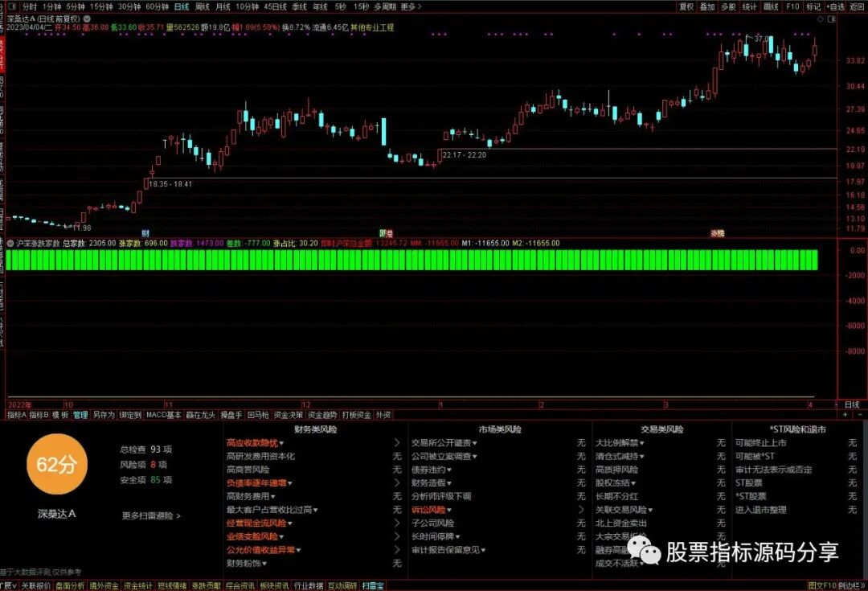Click the 返回 back button
Screen dimensions: 868x591
click(855, 6)
